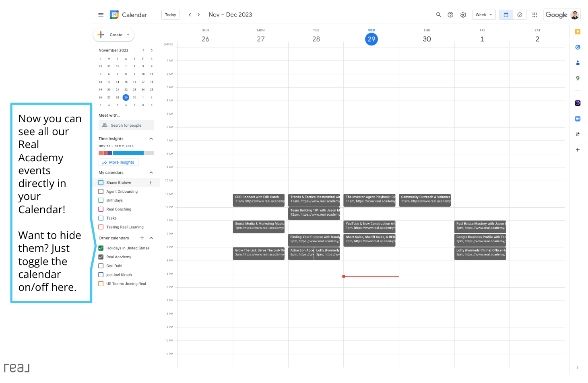Click the Today button

[x=170, y=14]
